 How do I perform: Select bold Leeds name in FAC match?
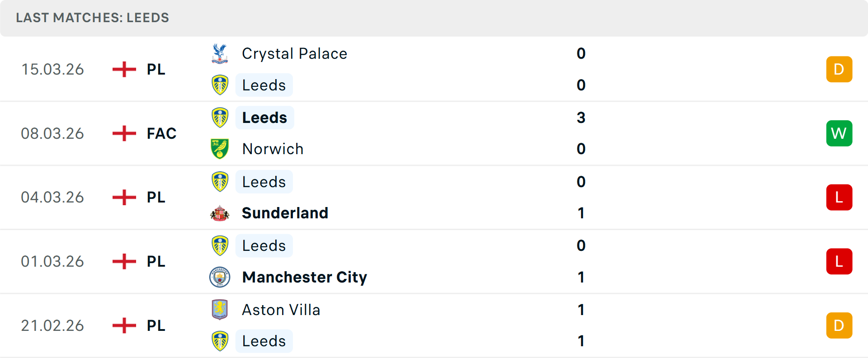[x=264, y=118]
